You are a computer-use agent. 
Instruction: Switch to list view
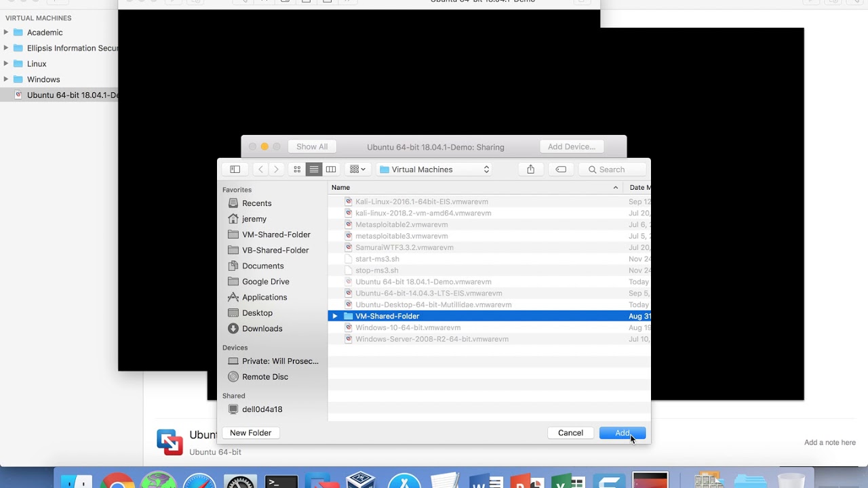pos(313,169)
